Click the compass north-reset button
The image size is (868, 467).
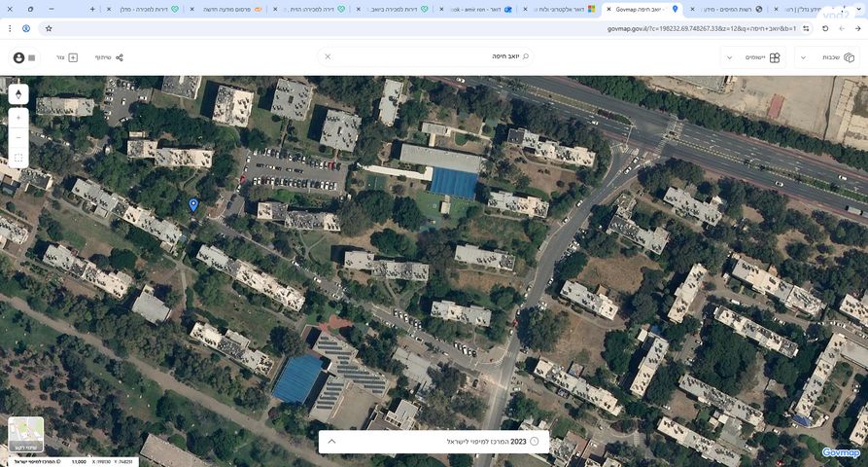(x=18, y=94)
